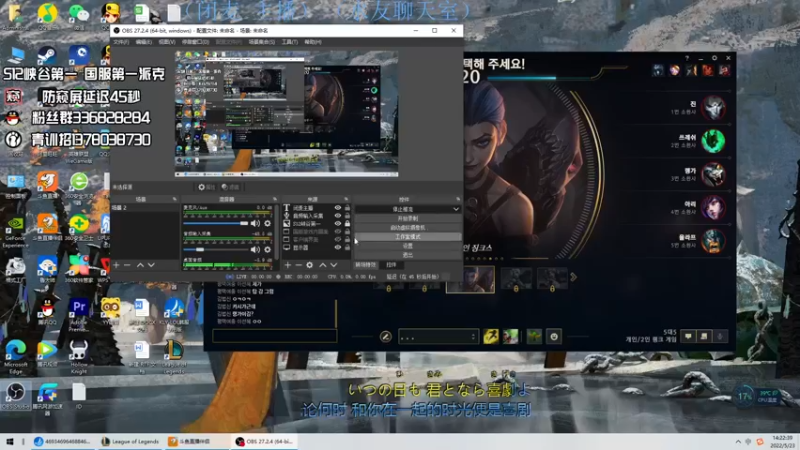
Task: Move scene down with the down chevron
Action: 151,265
